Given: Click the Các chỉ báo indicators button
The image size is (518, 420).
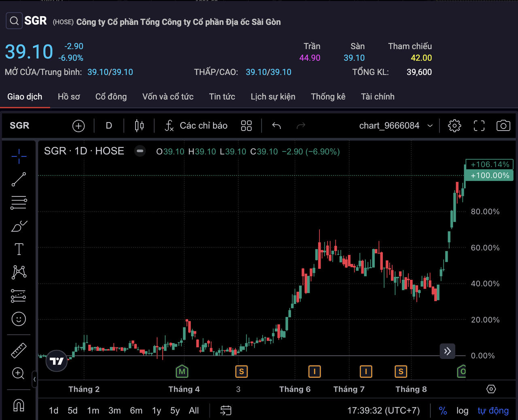Looking at the screenshot, I should [196, 126].
